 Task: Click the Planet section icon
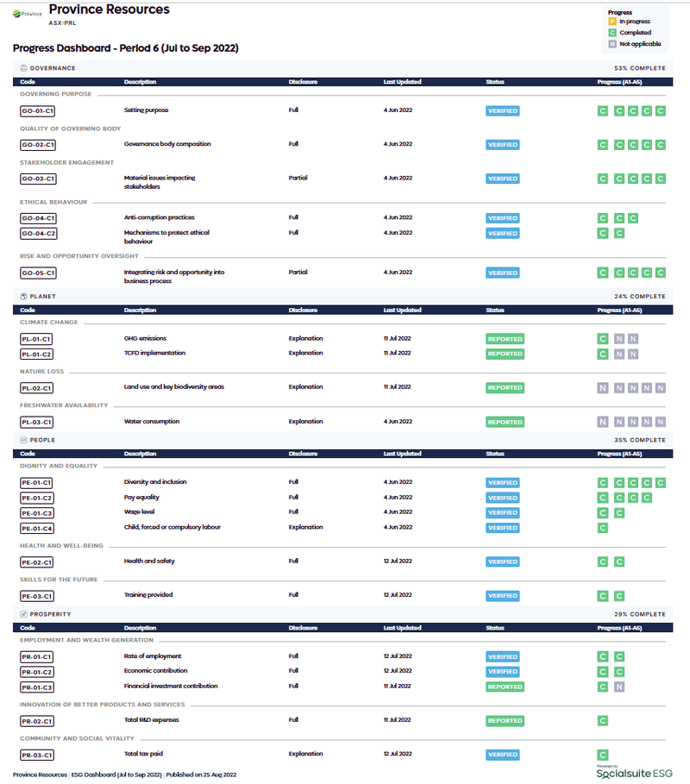click(23, 297)
